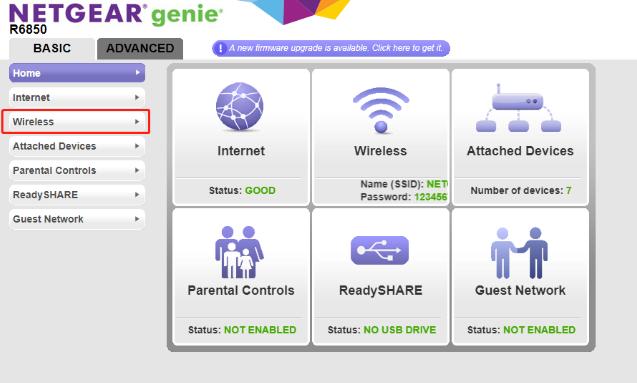Click the ReadySHARE USB icon
This screenshot has height=383, width=637.
[x=380, y=250]
